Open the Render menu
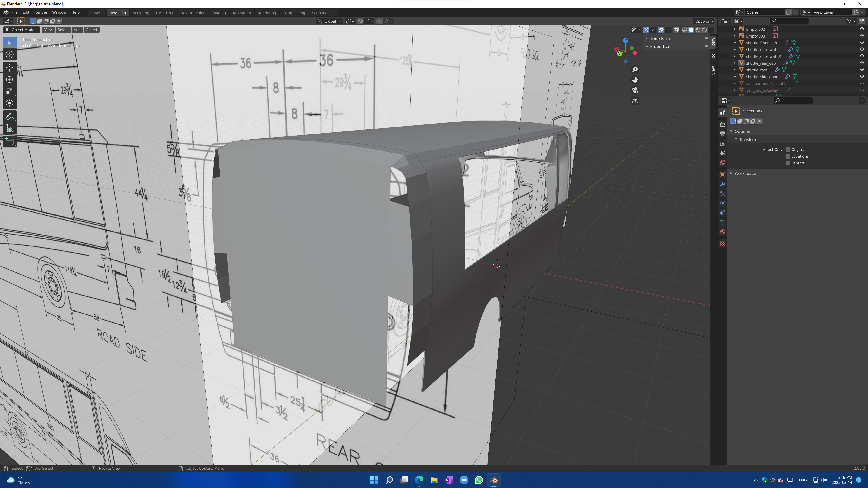868x488 pixels. (x=41, y=12)
